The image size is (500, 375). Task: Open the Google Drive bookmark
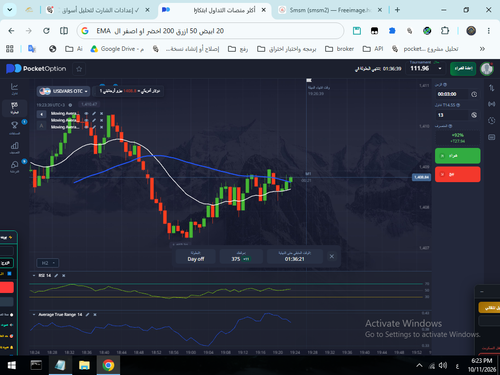[117, 49]
